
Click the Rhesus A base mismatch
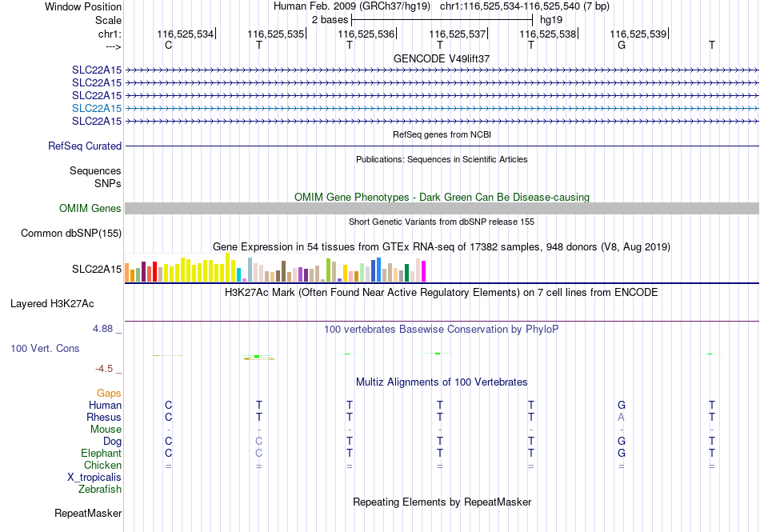pyautogui.click(x=621, y=417)
